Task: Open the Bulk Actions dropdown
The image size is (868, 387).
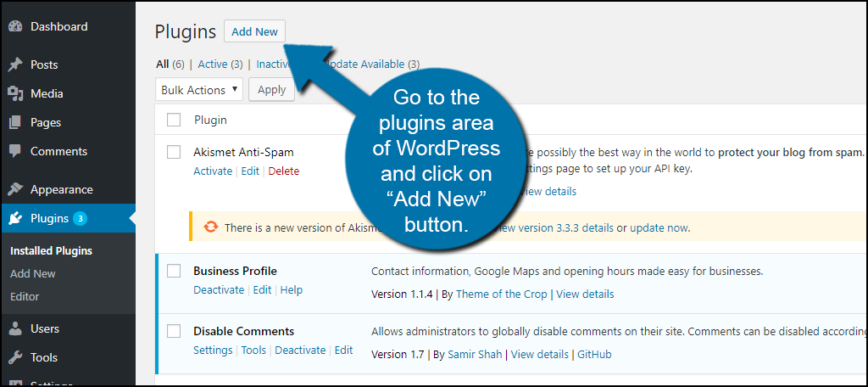Action: pyautogui.click(x=199, y=90)
